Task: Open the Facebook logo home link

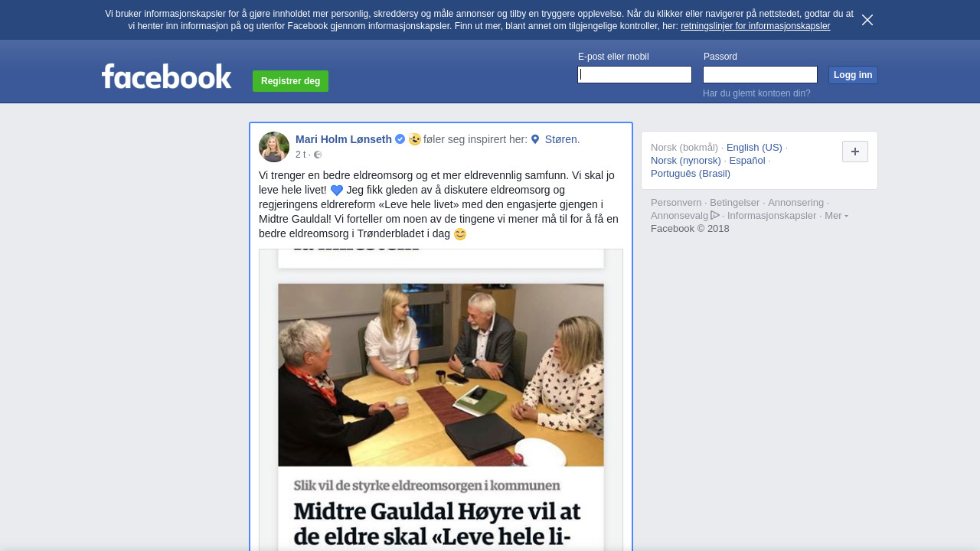Action: (166, 77)
